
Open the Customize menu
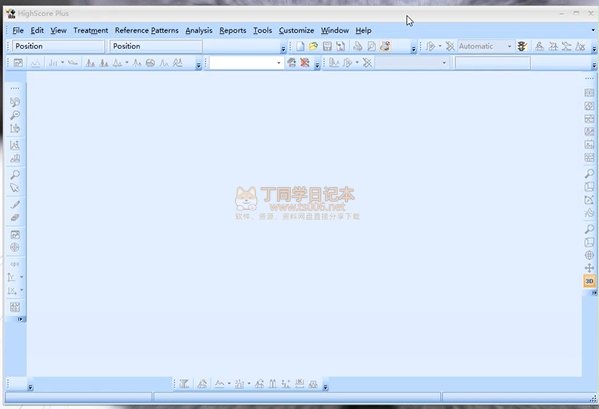[296, 31]
